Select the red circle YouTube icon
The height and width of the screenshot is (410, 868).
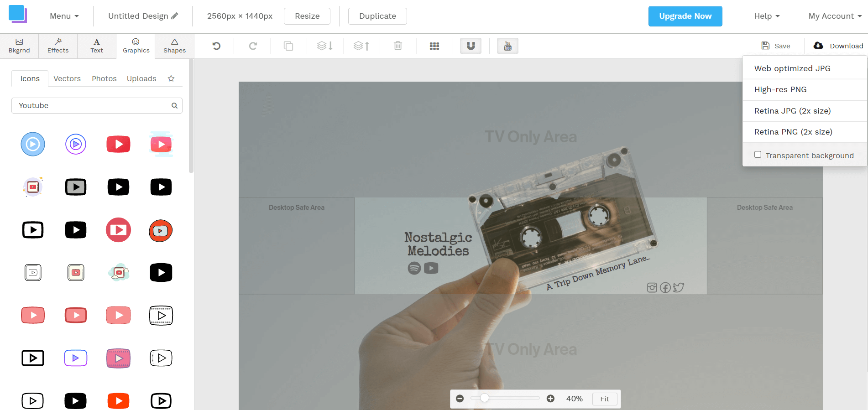pyautogui.click(x=118, y=230)
